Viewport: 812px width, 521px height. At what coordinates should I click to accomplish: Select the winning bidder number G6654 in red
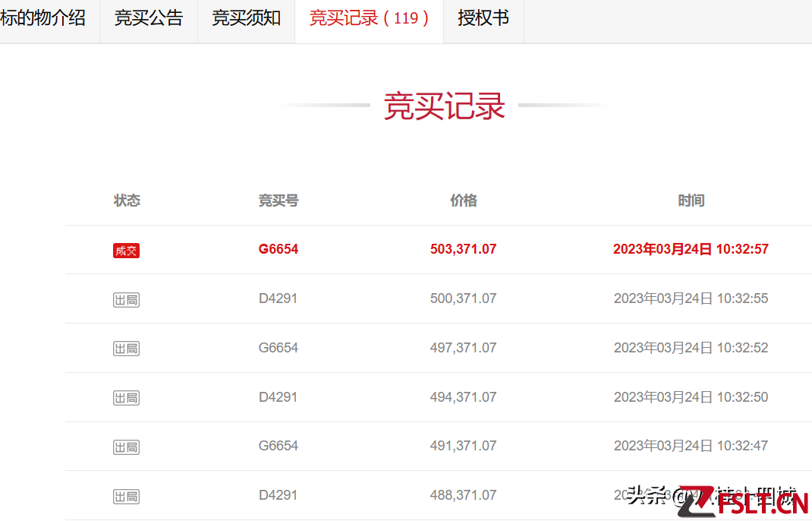pyautogui.click(x=279, y=249)
